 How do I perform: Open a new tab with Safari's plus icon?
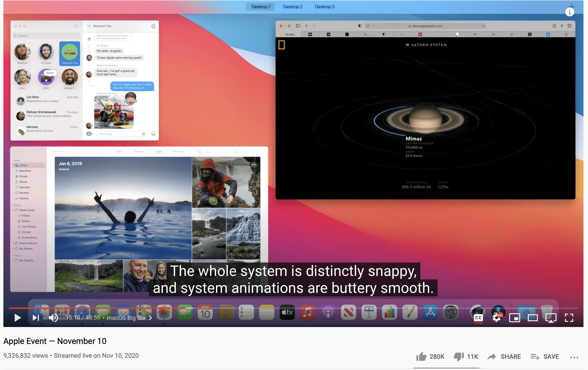[x=562, y=26]
